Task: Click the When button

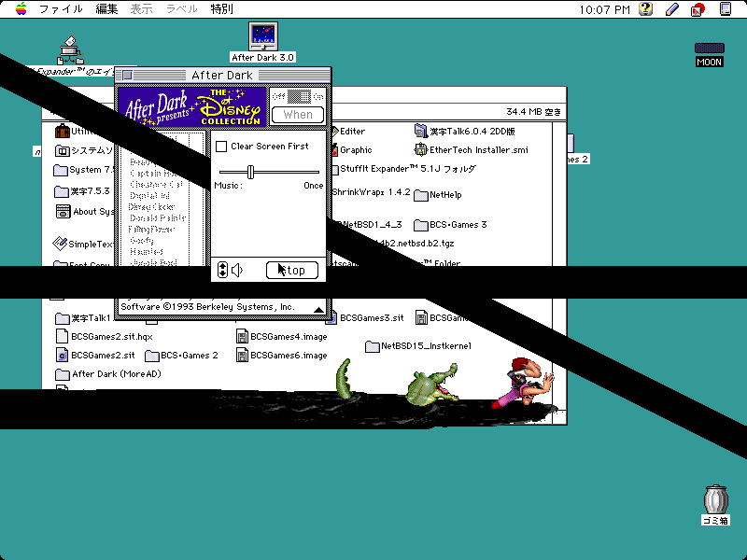Action: pyautogui.click(x=298, y=115)
